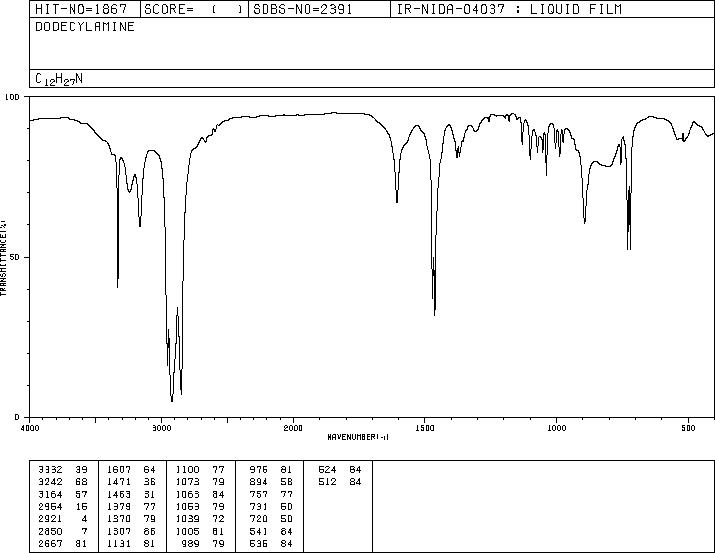Select the SDBS-NO=2391 header cell
Image resolution: width=715 pixels, height=553 pixels.
[303, 9]
